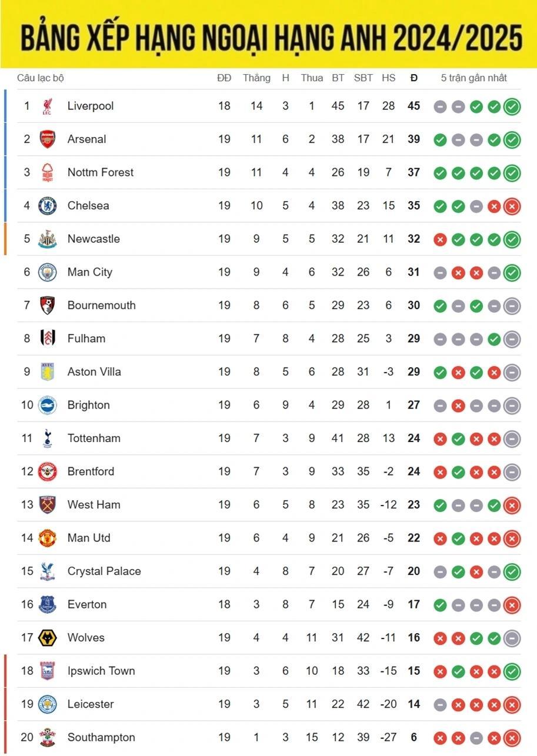Click the Tottenham club crest
The image size is (537, 756).
click(x=48, y=438)
